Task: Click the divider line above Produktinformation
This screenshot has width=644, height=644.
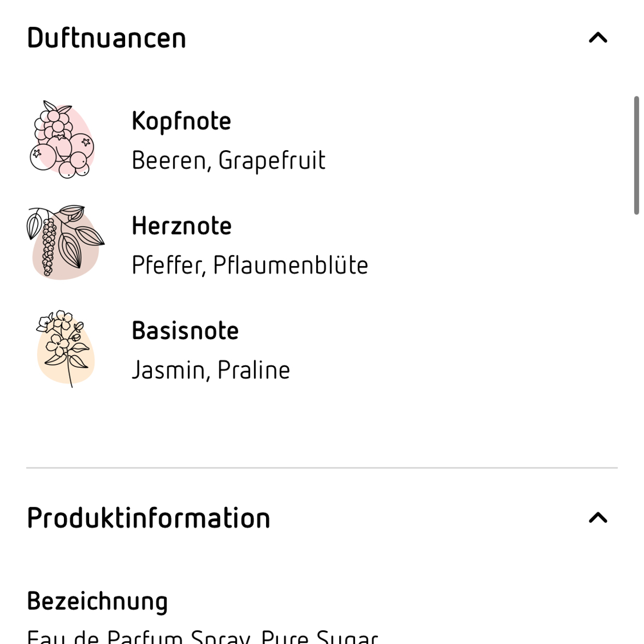Action: click(322, 468)
